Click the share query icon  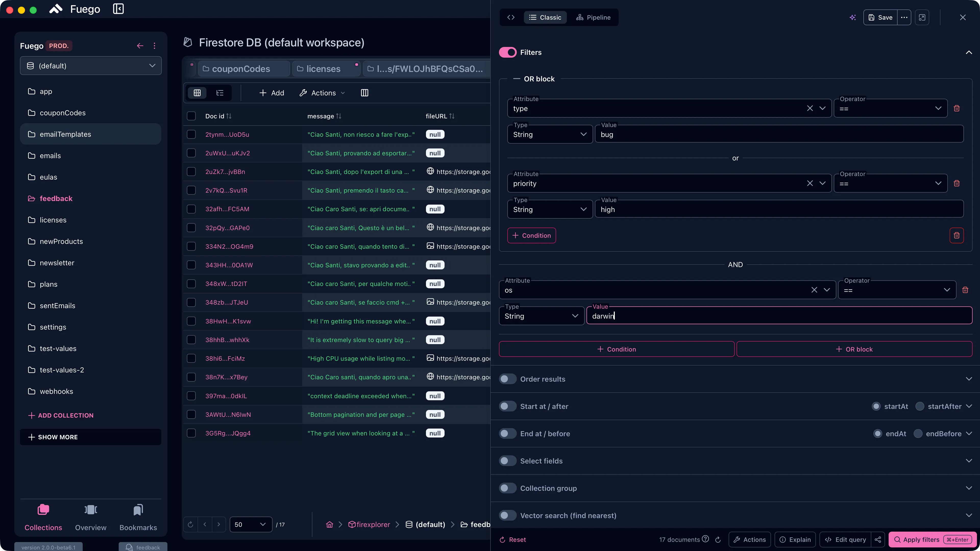(x=878, y=540)
